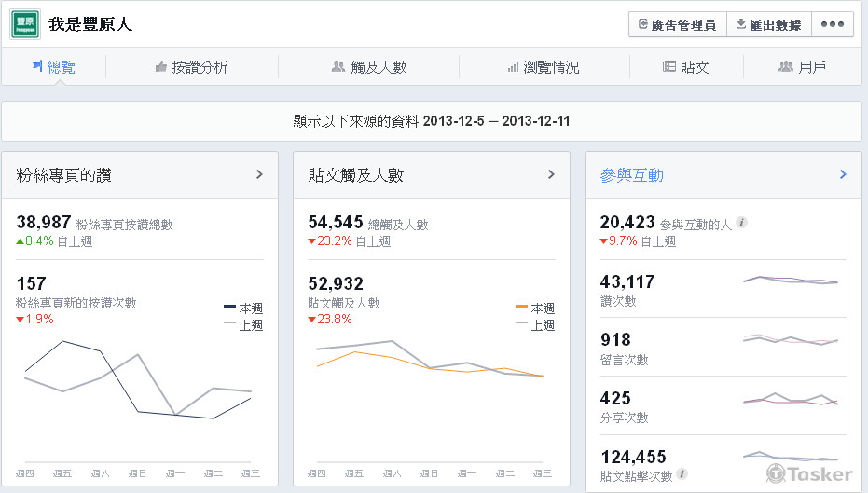This screenshot has width=868, height=493.
Task: Switch to the 瀏覽情況 tab
Action: tap(544, 67)
